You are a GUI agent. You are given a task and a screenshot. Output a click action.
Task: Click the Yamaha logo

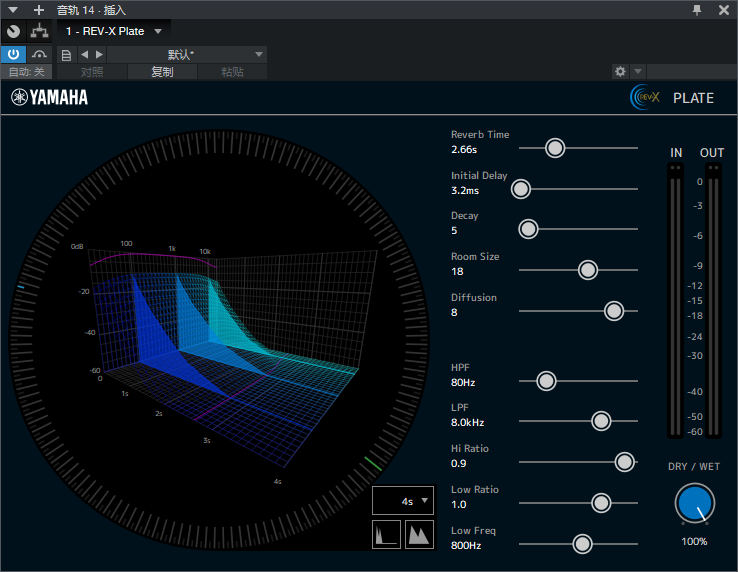pyautogui.click(x=49, y=97)
